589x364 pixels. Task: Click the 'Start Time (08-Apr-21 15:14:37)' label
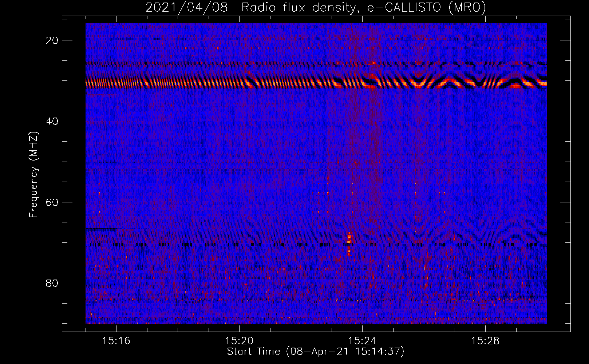316,352
